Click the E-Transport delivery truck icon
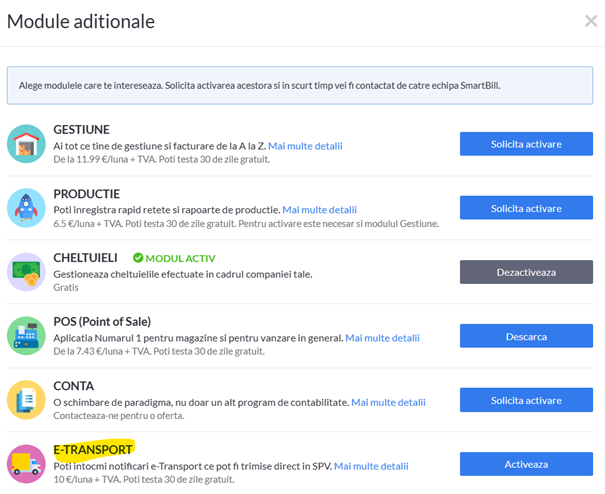 26,464
